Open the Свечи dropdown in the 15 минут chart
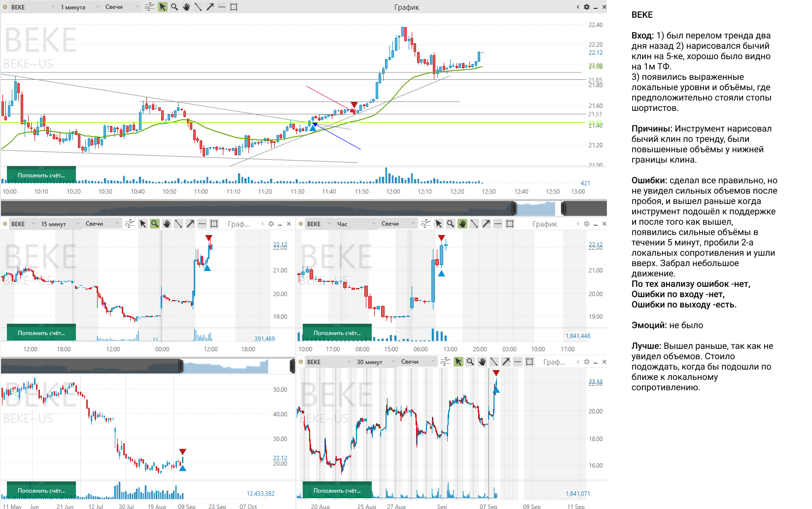This screenshot has height=509, width=812. (x=102, y=224)
